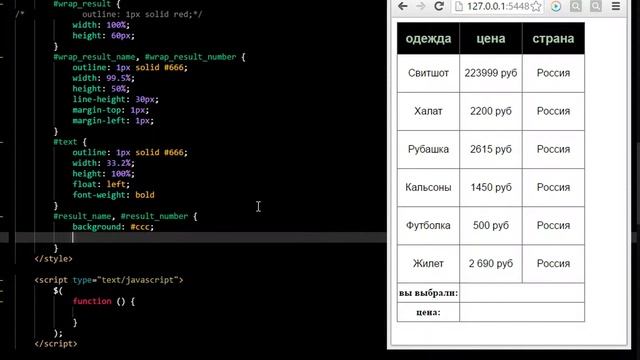Click the 223999 руб price cell

click(491, 73)
